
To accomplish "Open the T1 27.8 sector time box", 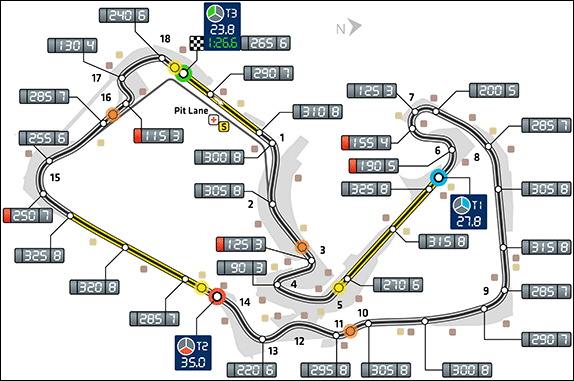I will click(468, 212).
